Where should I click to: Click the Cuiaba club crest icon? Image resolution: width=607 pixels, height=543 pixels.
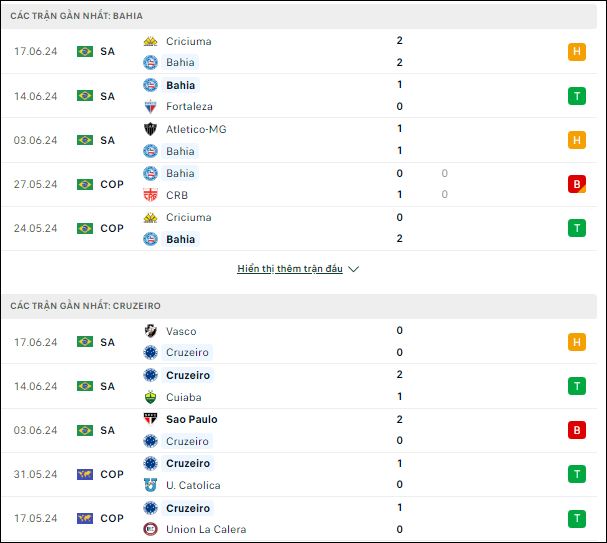[150, 397]
